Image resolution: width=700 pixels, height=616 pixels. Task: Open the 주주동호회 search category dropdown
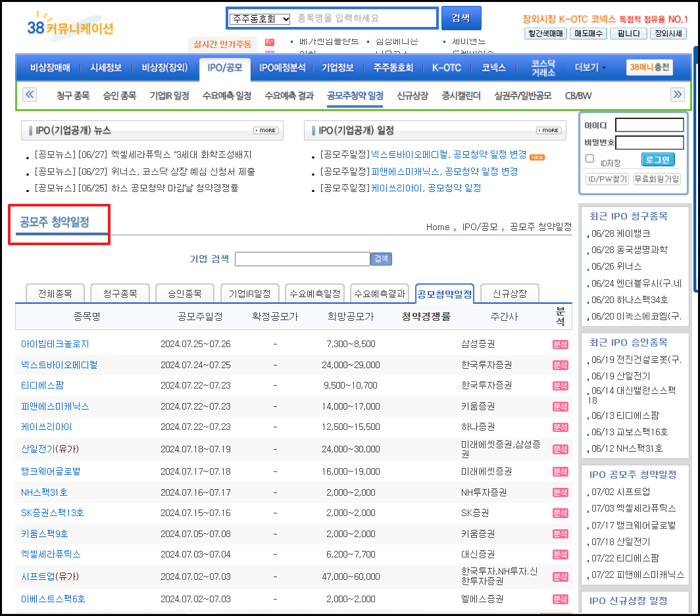point(260,19)
